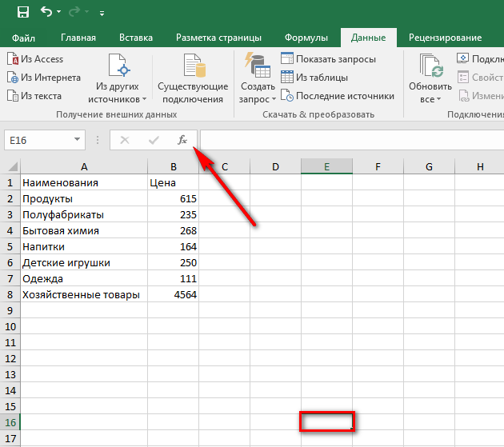Open Существующие подключения connections icon
504x447 pixels.
[x=192, y=66]
